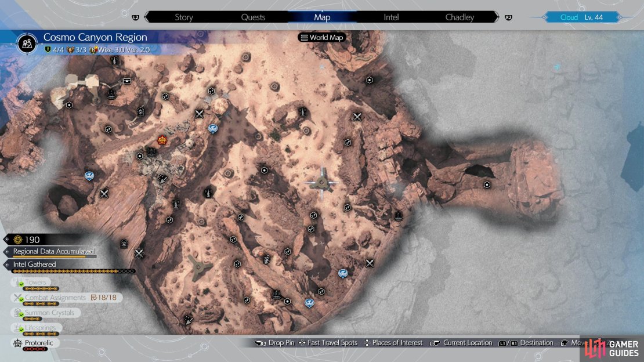The width and height of the screenshot is (644, 362).
Task: Click the Places of Interest hint
Action: click(393, 343)
